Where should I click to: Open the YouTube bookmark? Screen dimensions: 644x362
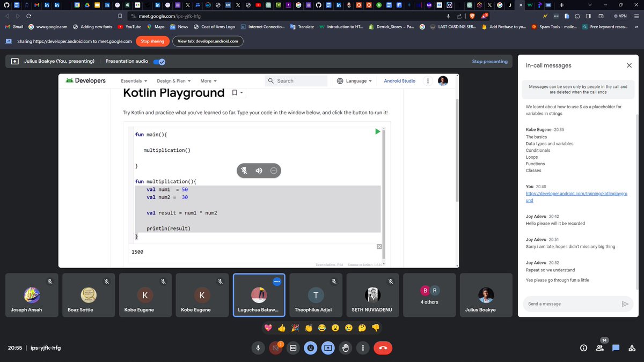point(129,26)
